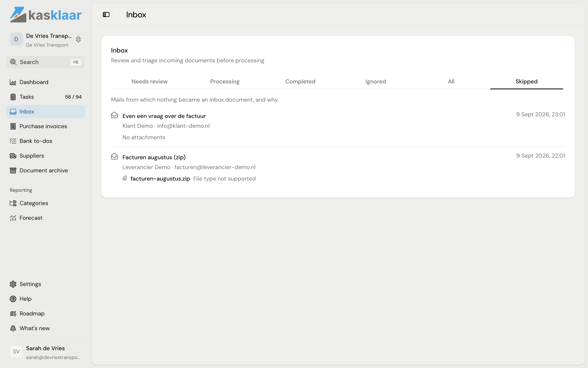
Task: Click the Document archive box icon
Action: [13, 170]
